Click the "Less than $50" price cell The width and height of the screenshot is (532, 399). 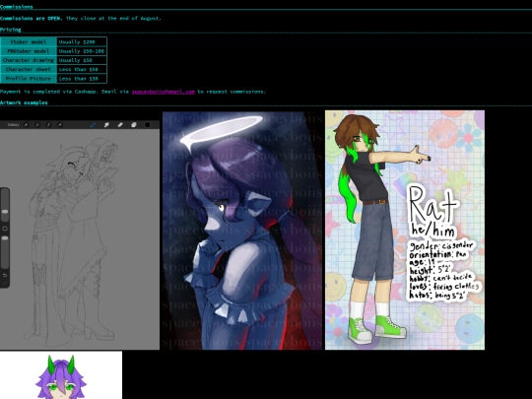82,69
